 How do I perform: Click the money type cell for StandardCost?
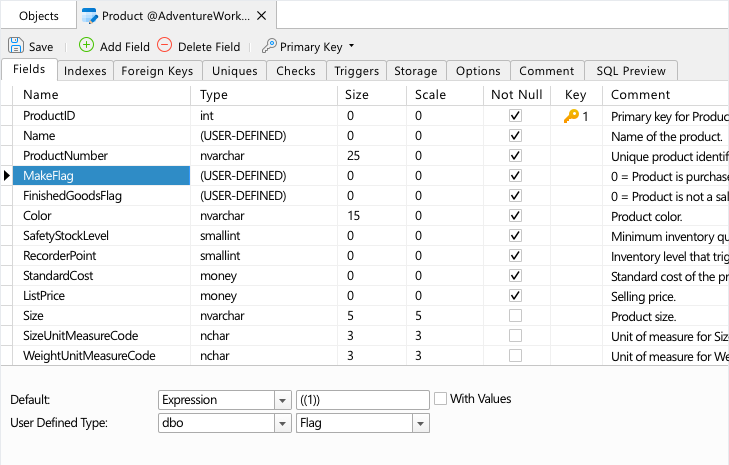coord(264,276)
